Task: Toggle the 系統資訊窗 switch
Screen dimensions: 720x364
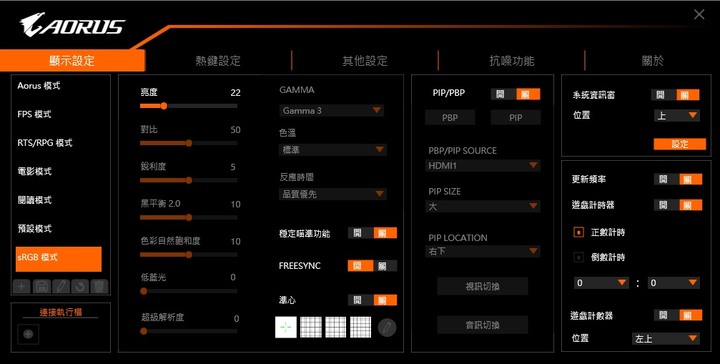Action: (675, 95)
